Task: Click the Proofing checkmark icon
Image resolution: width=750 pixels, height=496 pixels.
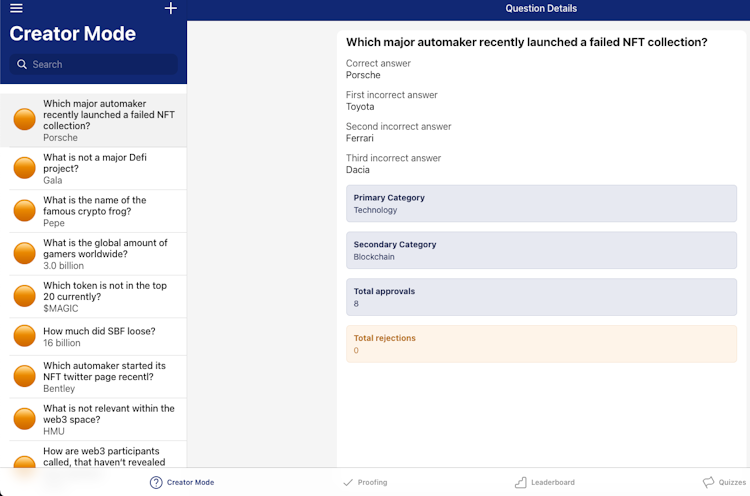Action: click(x=348, y=482)
